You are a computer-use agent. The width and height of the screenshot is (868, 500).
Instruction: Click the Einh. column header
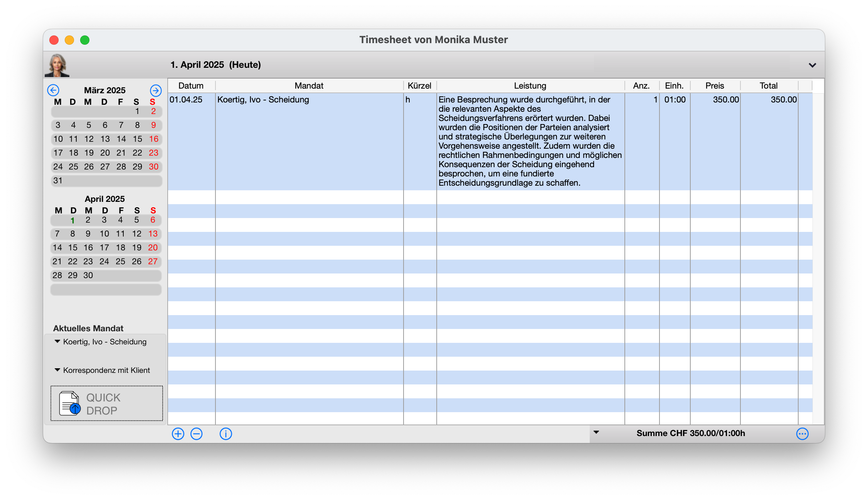pos(675,86)
